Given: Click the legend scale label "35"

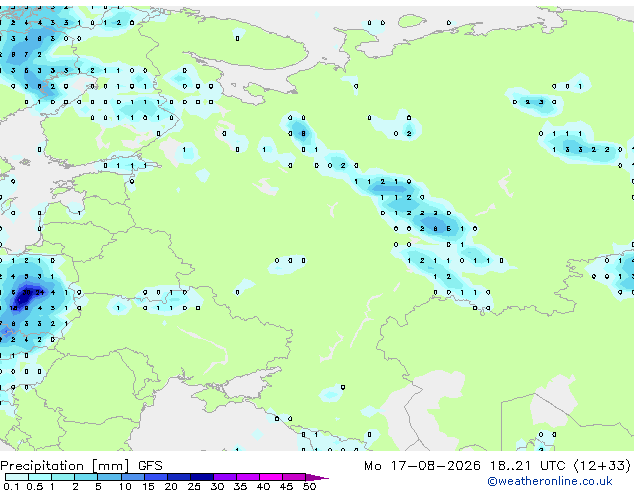Looking at the screenshot, I should pos(241,486).
